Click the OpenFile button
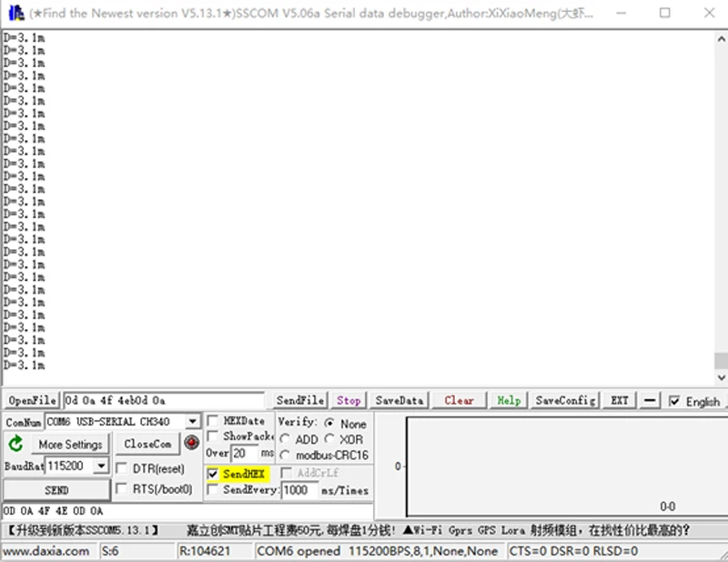728x562 pixels. pyautogui.click(x=32, y=400)
